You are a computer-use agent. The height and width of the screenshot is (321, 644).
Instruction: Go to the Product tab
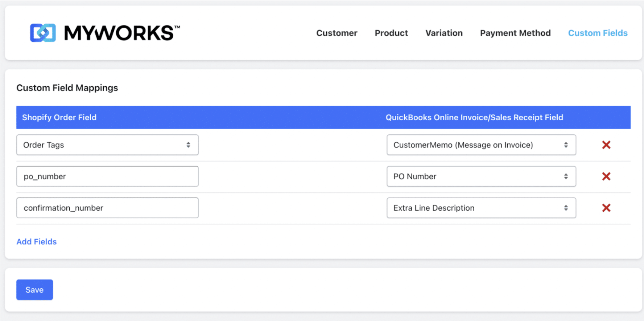tap(391, 33)
